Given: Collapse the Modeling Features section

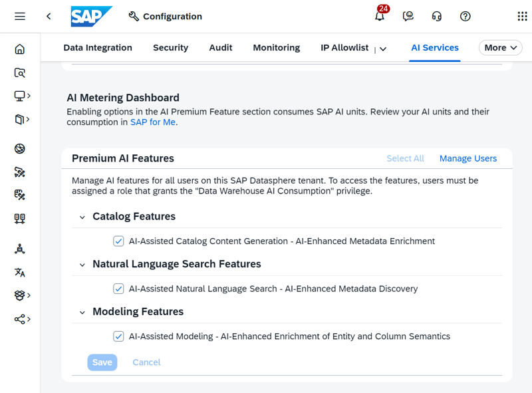Looking at the screenshot, I should click(x=82, y=312).
